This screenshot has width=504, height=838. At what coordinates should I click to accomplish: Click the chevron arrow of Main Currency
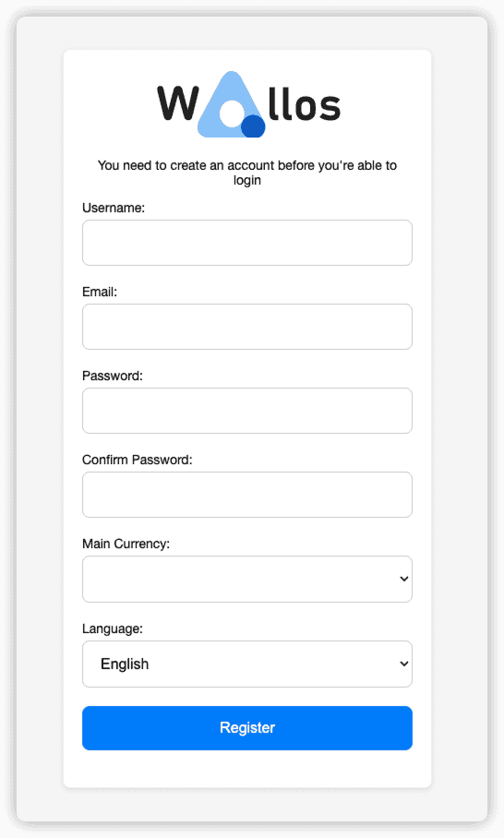tap(404, 579)
